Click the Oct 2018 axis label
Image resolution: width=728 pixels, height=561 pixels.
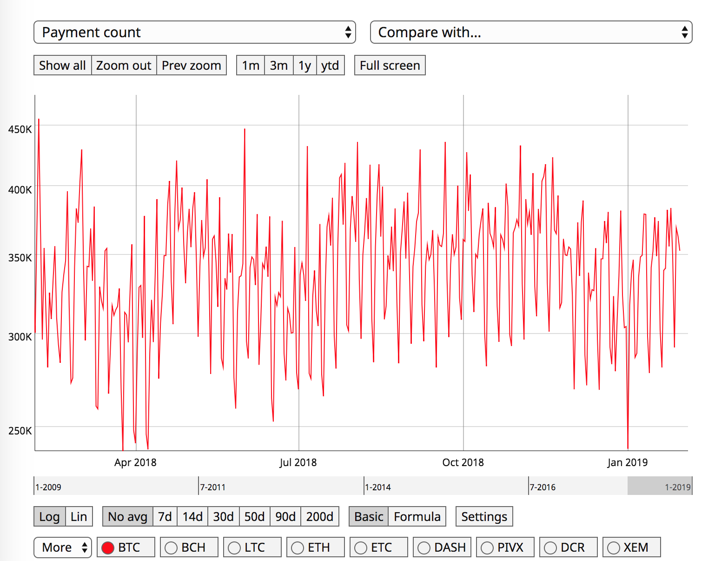coord(463,462)
